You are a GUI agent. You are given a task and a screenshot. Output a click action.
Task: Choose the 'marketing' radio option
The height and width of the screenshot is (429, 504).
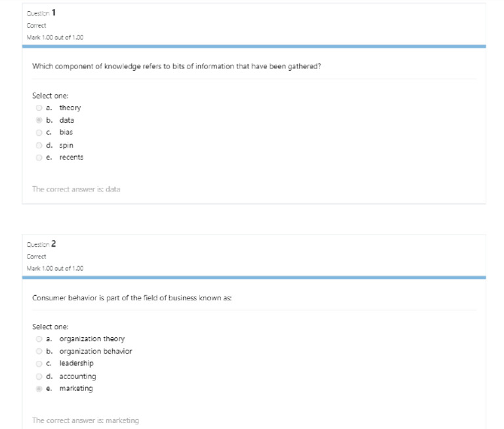(x=39, y=389)
